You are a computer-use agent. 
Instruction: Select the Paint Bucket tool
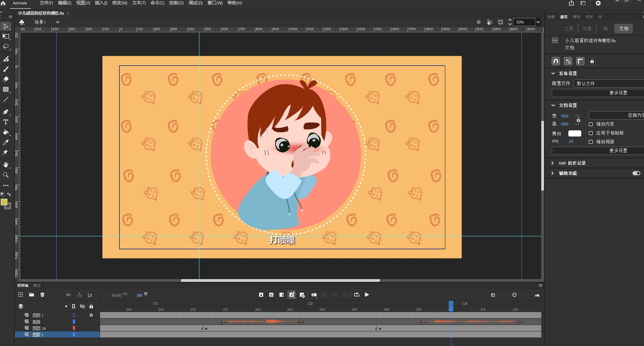(6, 132)
